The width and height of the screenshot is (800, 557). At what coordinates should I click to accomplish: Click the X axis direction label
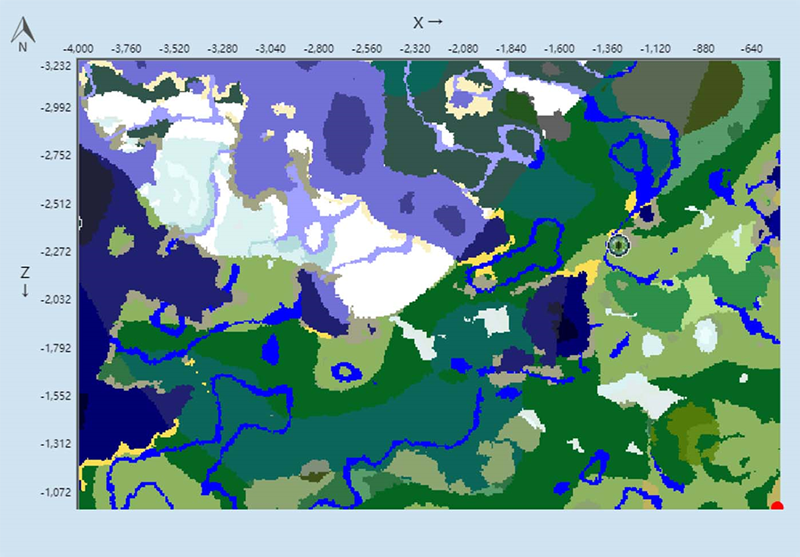click(x=428, y=22)
